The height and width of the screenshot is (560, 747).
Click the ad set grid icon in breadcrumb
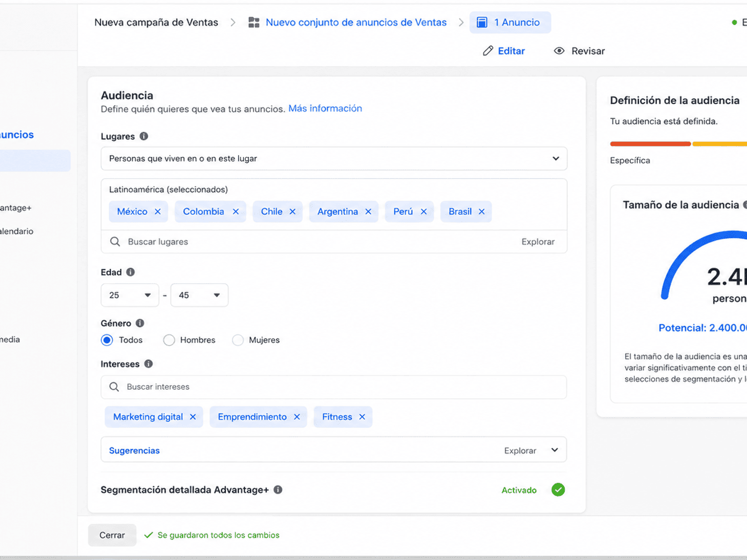coord(254,23)
